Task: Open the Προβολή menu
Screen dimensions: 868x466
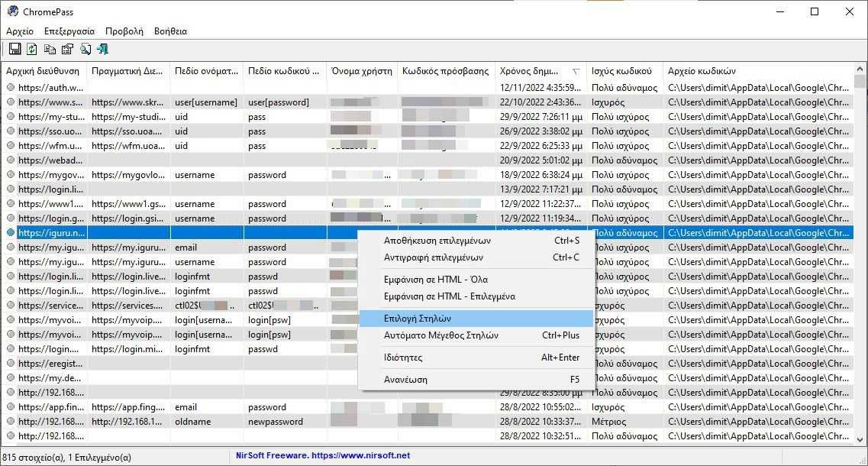Action: 124,31
